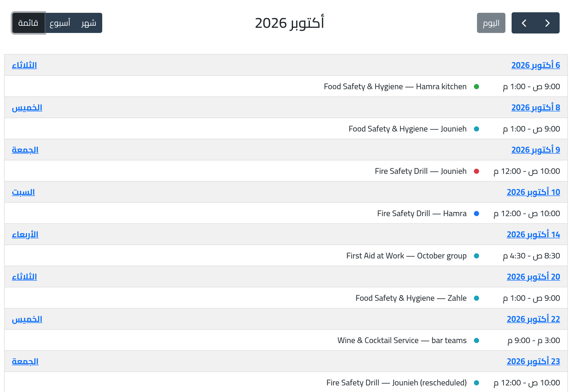572x392 pixels.
Task: Switch to قائمة list view
Action: tap(28, 23)
